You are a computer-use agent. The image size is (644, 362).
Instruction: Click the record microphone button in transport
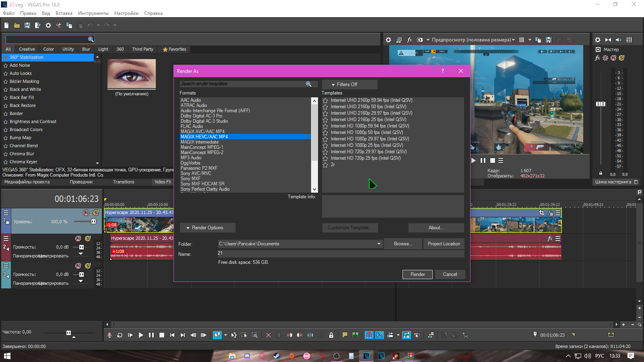click(x=109, y=335)
